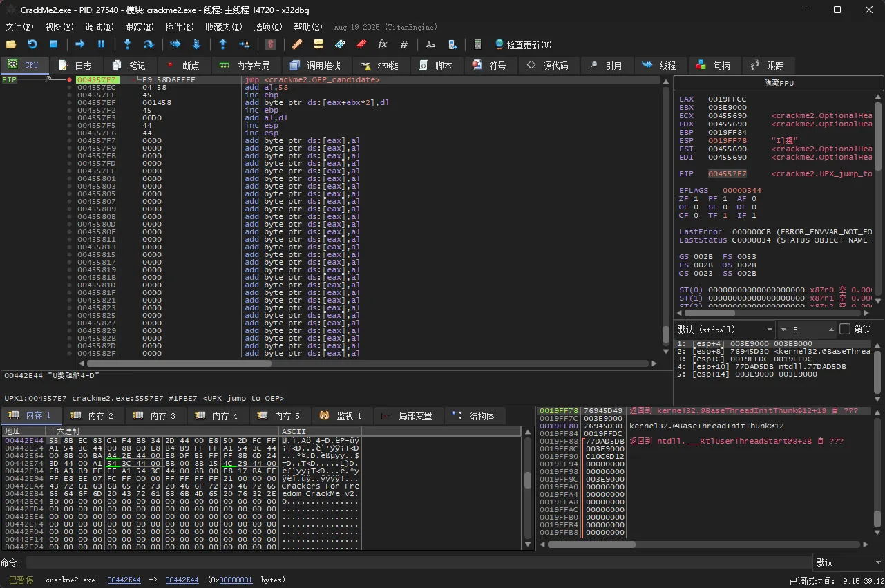The image size is (885, 588).
Task: Open the 符号 tab
Action: click(x=490, y=66)
